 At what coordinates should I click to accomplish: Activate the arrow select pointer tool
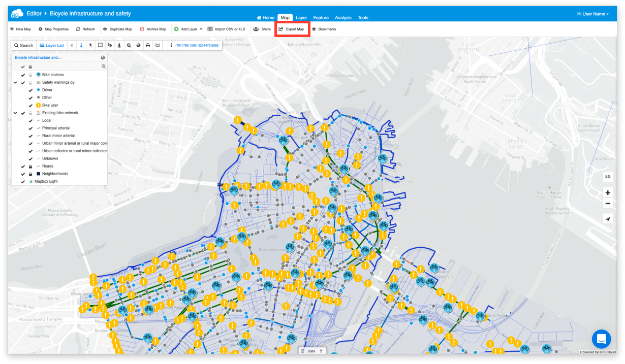tap(90, 45)
